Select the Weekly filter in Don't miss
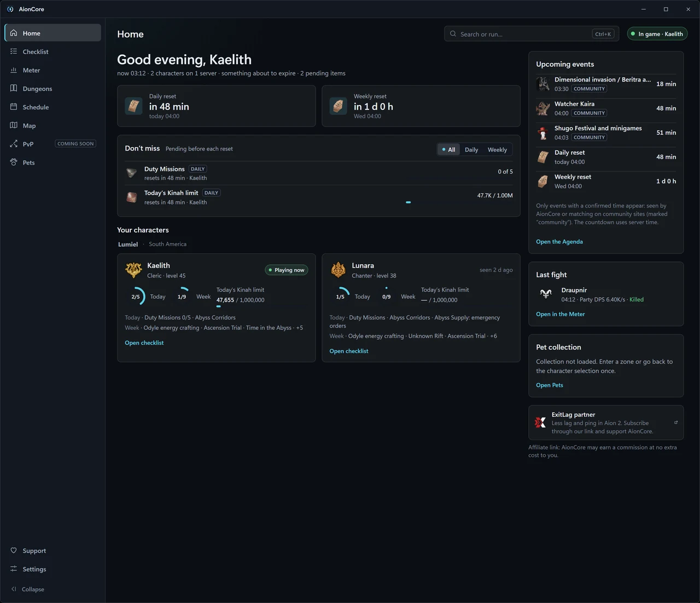Viewport: 700px width, 603px height. click(497, 149)
